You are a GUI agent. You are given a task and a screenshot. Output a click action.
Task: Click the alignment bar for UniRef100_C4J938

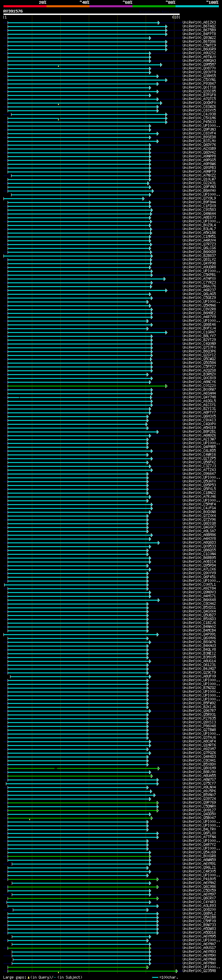coord(89,114)
